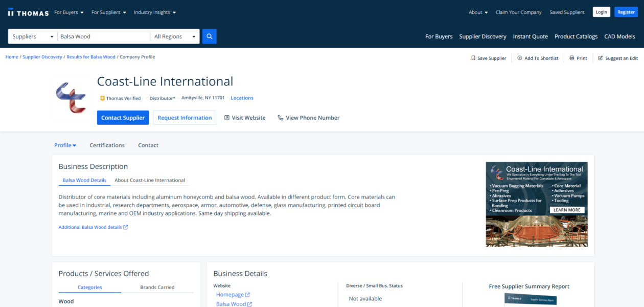Switch to the Certifications tab
Image resolution: width=644 pixels, height=307 pixels.
point(107,145)
